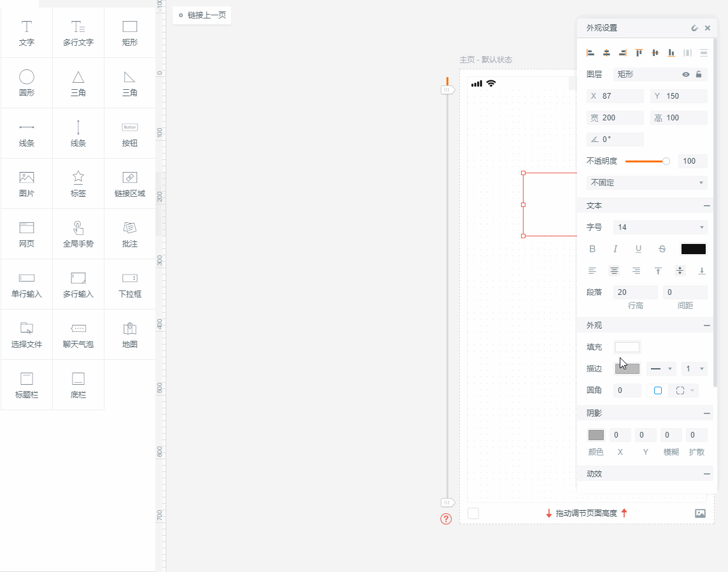Image resolution: width=728 pixels, height=572 pixels.
Task: Select the 标题栏 title bar component
Action: [x=27, y=385]
